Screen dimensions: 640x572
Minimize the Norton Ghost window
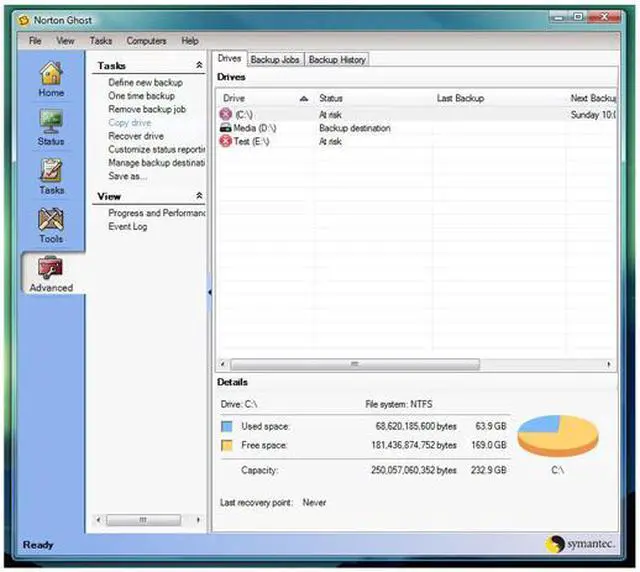pos(558,17)
